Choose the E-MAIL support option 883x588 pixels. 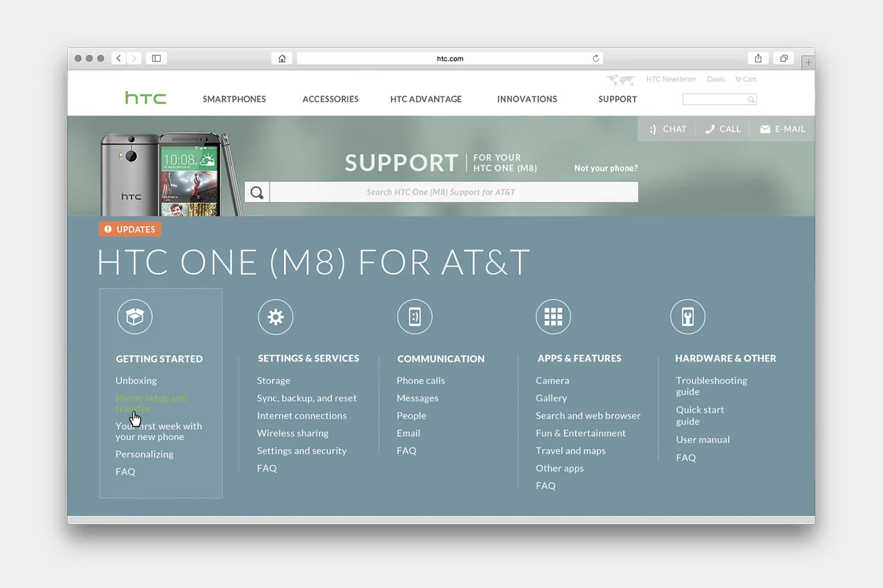pyautogui.click(x=783, y=129)
